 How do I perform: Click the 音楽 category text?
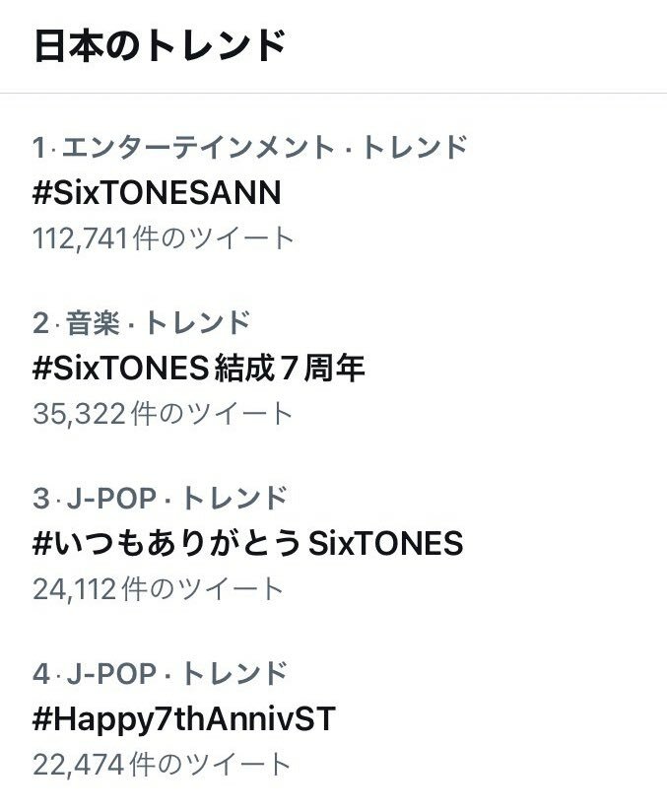pyautogui.click(x=93, y=322)
